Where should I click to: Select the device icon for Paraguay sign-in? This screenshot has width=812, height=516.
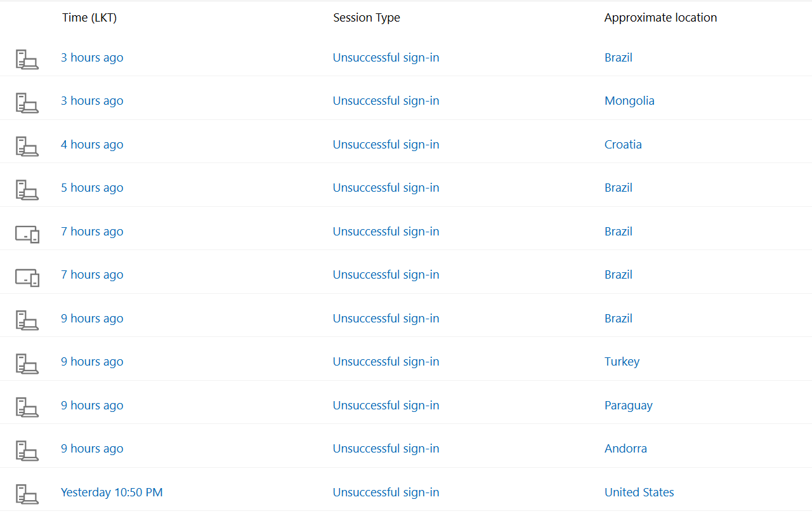click(x=27, y=407)
